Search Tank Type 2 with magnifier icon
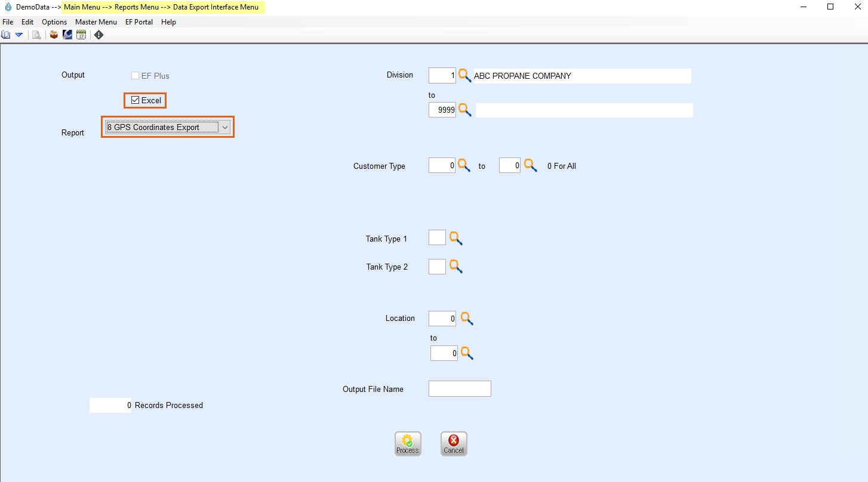The height and width of the screenshot is (482, 868). (x=456, y=267)
